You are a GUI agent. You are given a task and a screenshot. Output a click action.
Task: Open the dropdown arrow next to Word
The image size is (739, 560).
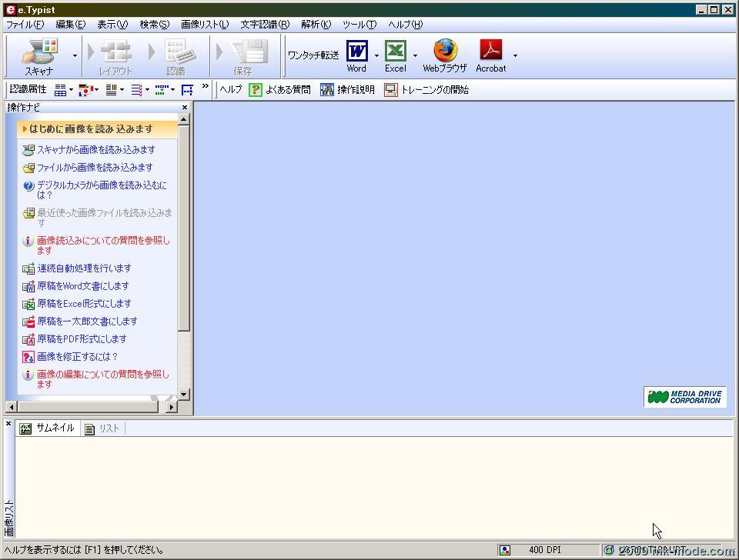[376, 56]
